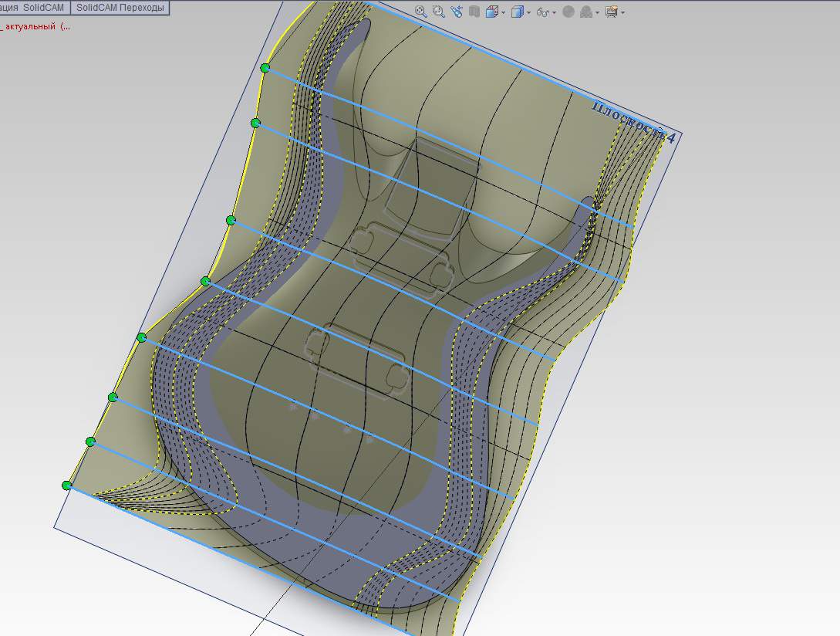The image size is (840, 636).
Task: Open the Apply Scene dropdown arrow
Action: click(597, 12)
